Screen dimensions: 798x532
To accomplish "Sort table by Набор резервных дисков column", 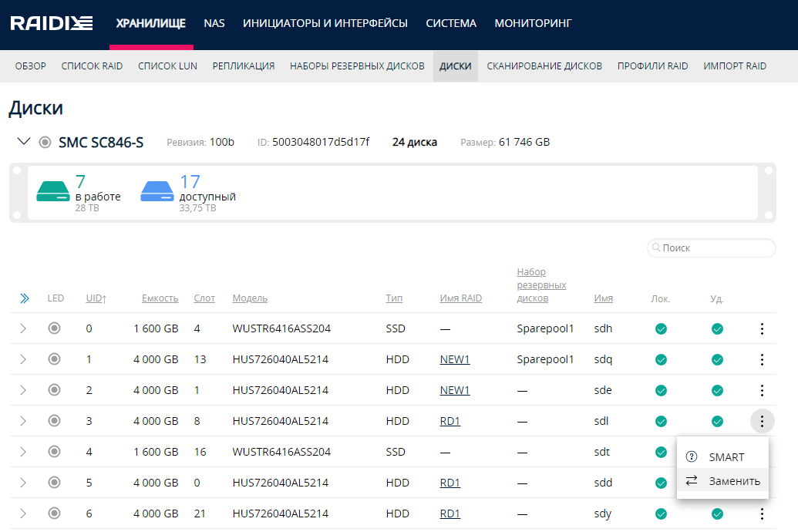I will pos(541,285).
